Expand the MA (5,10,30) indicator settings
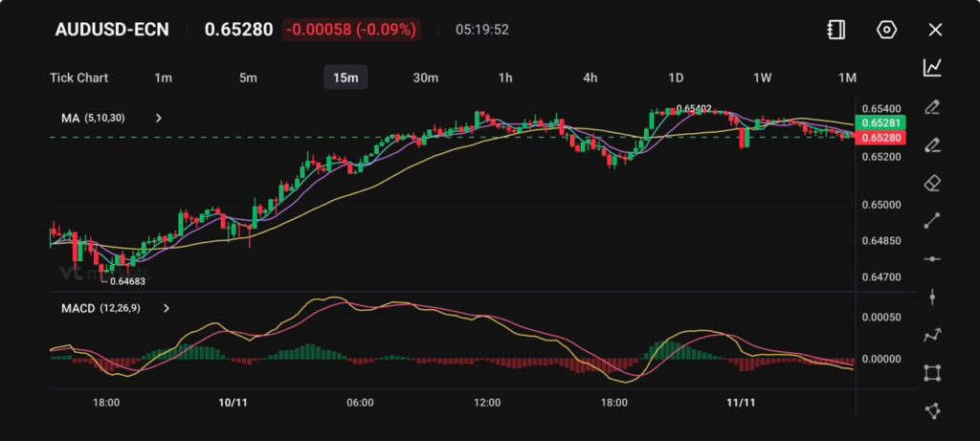Image resolution: width=980 pixels, height=441 pixels. 159,119
